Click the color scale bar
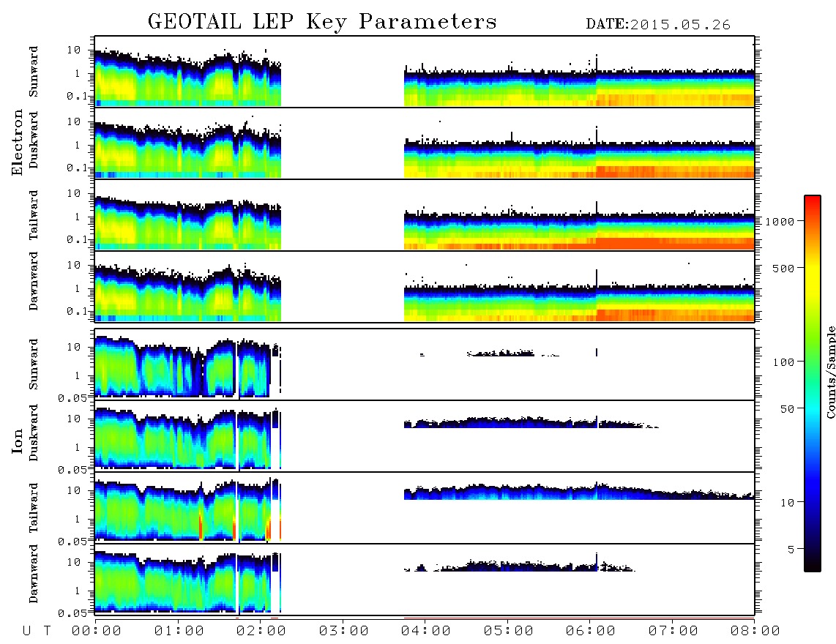 [812, 383]
